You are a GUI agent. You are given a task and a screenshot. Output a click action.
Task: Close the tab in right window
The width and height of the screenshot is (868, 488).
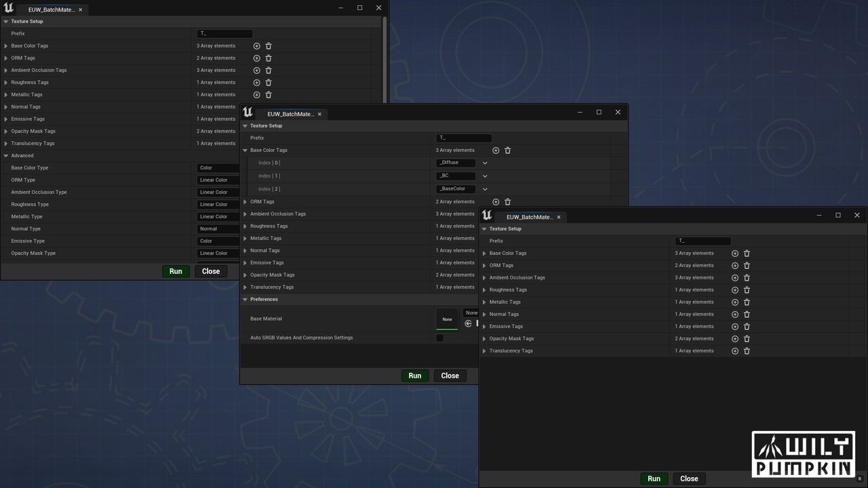pyautogui.click(x=559, y=218)
